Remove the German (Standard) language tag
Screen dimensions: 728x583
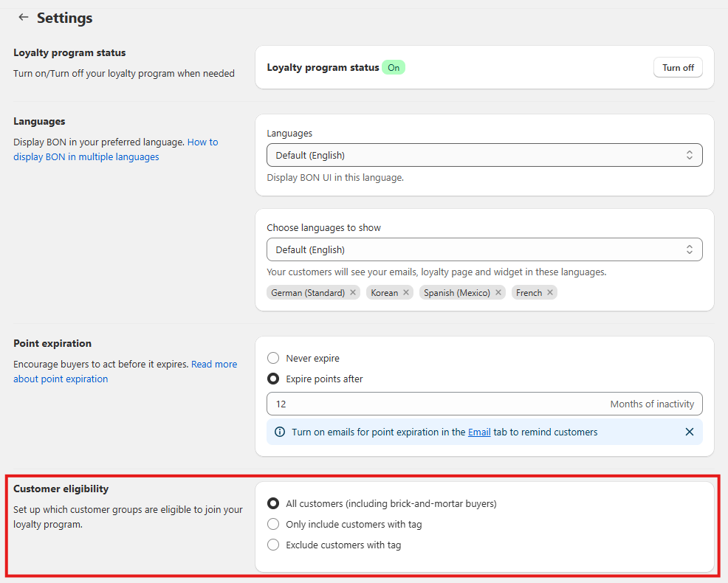tap(353, 293)
